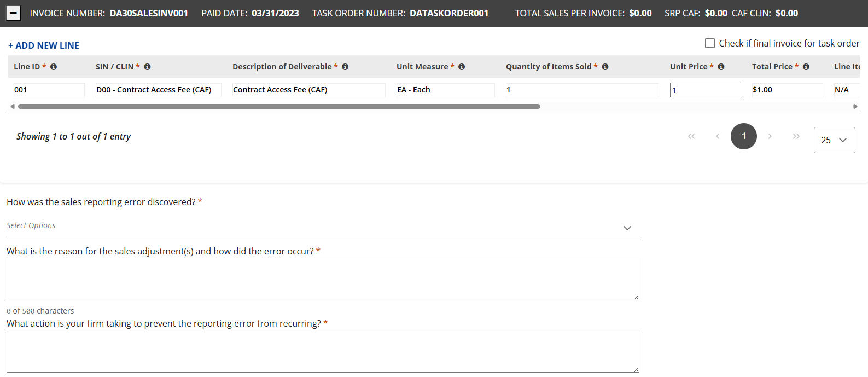Select page 1 in pagination
This screenshot has height=377, width=868.
tap(744, 136)
